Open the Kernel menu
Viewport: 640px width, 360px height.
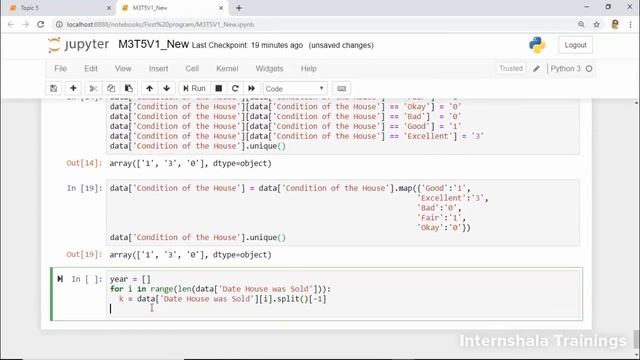(x=227, y=69)
